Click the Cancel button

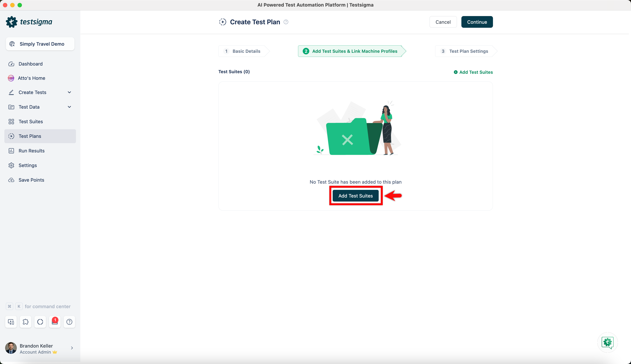tap(443, 22)
